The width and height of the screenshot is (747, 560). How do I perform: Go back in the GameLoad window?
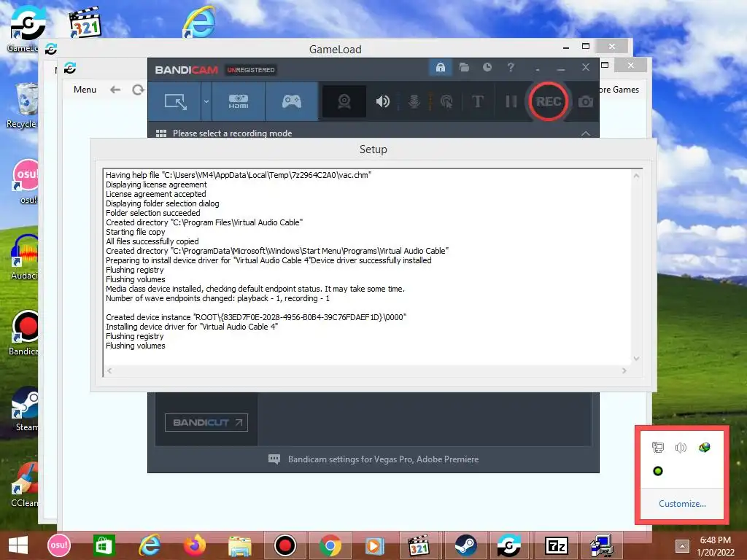tap(115, 90)
